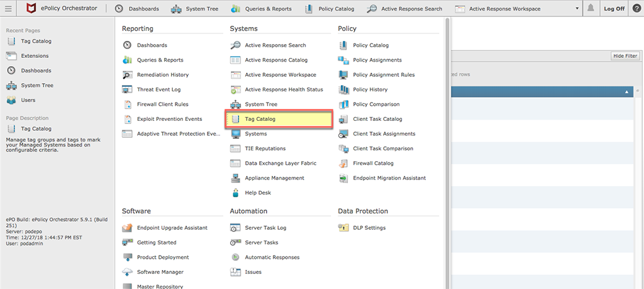
Task: Click the McAfee shield logo
Action: (31, 8)
